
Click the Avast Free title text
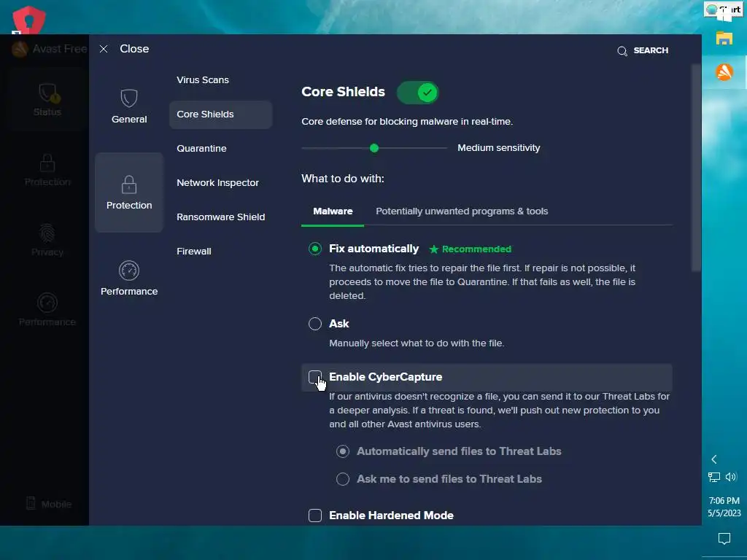coord(60,49)
